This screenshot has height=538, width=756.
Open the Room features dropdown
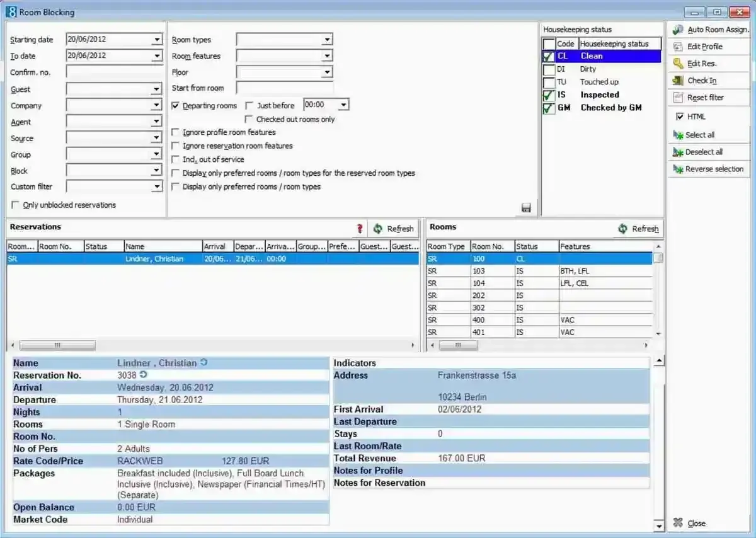pos(327,55)
